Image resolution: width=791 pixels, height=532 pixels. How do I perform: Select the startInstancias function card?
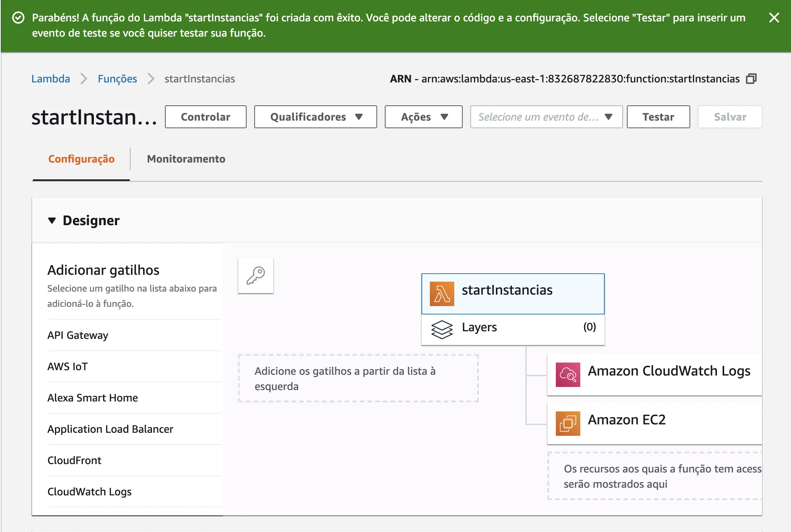click(x=513, y=293)
